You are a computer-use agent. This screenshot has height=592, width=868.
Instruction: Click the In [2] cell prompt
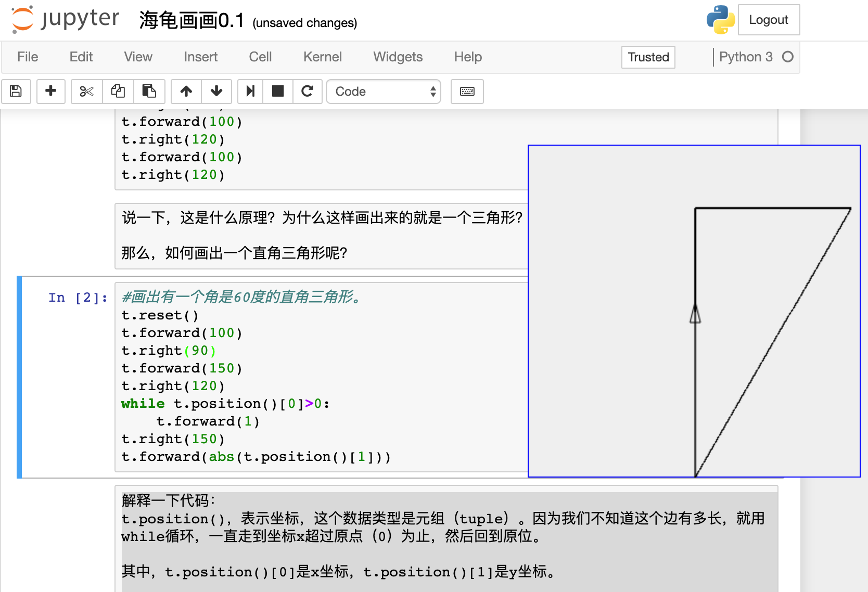tap(78, 298)
